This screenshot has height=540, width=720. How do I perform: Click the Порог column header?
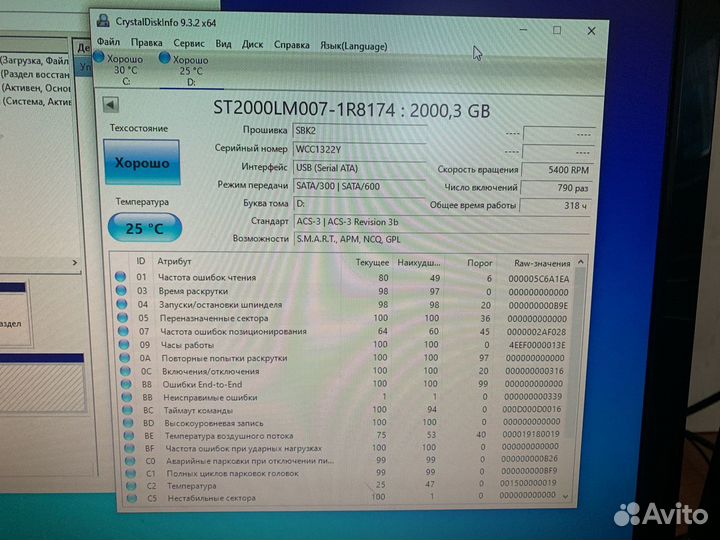click(479, 263)
